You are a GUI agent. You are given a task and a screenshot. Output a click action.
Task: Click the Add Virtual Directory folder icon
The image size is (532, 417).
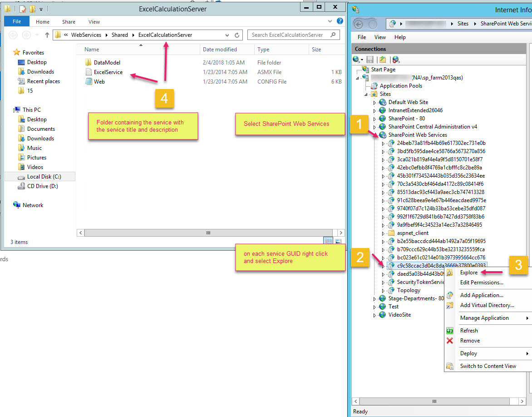coord(450,305)
